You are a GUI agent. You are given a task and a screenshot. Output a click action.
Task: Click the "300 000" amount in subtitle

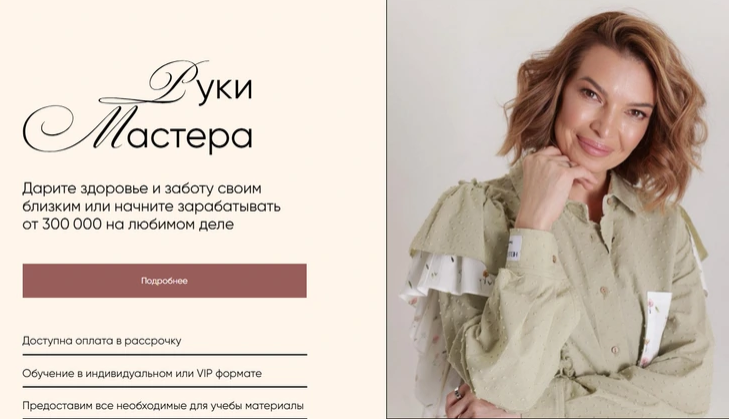coord(72,225)
